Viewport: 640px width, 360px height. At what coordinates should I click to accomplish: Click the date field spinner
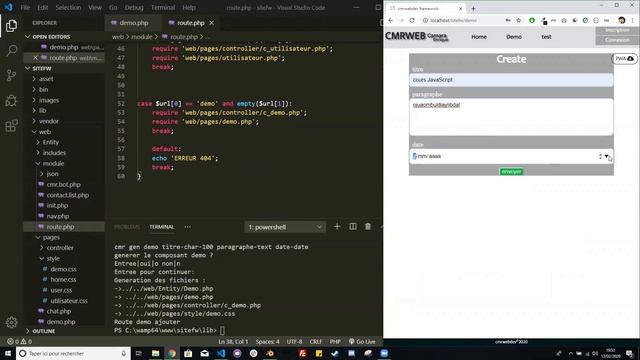click(600, 156)
